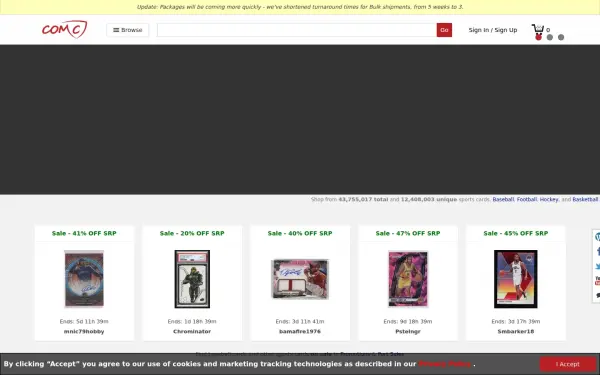The width and height of the screenshot is (600, 375).
Task: Click the large dark banner slide
Action: [x=300, y=119]
